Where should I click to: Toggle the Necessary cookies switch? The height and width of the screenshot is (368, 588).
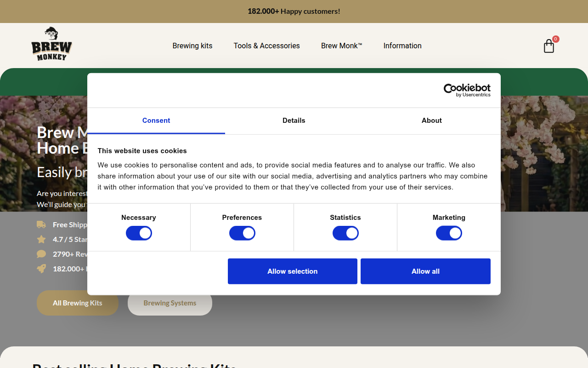tap(139, 233)
